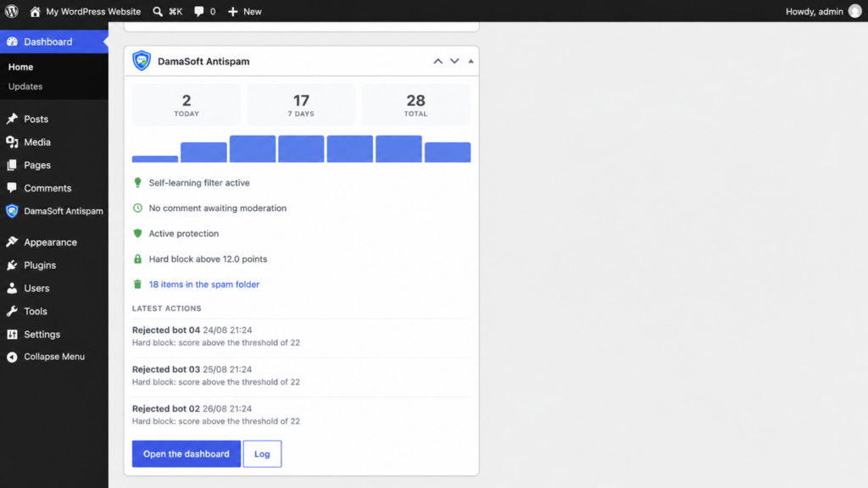Click the DamaSoft Antispam widget title
The width and height of the screenshot is (868, 488).
point(203,61)
